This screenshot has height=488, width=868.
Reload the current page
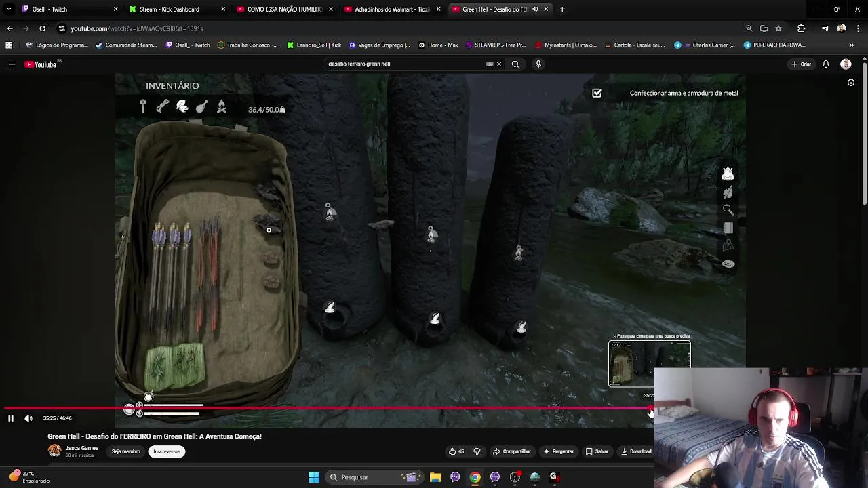point(42,28)
